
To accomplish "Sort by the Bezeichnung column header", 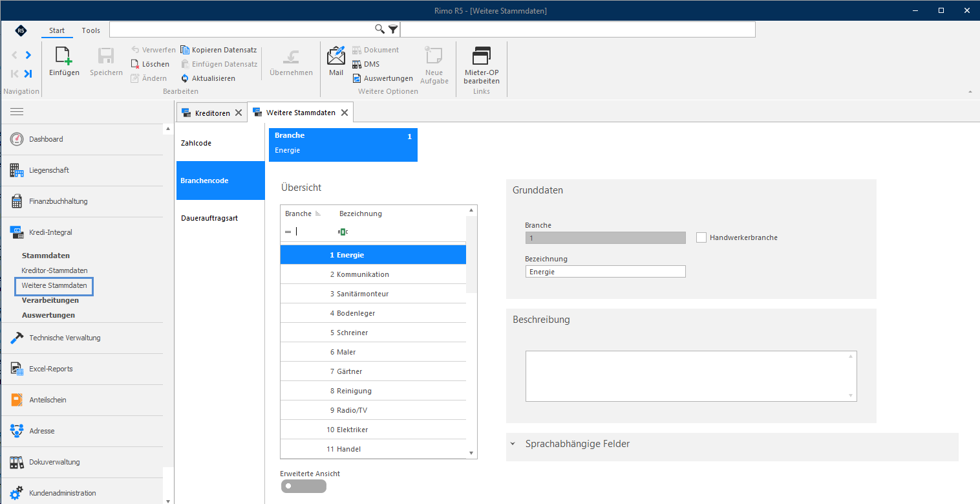I will pyautogui.click(x=361, y=214).
